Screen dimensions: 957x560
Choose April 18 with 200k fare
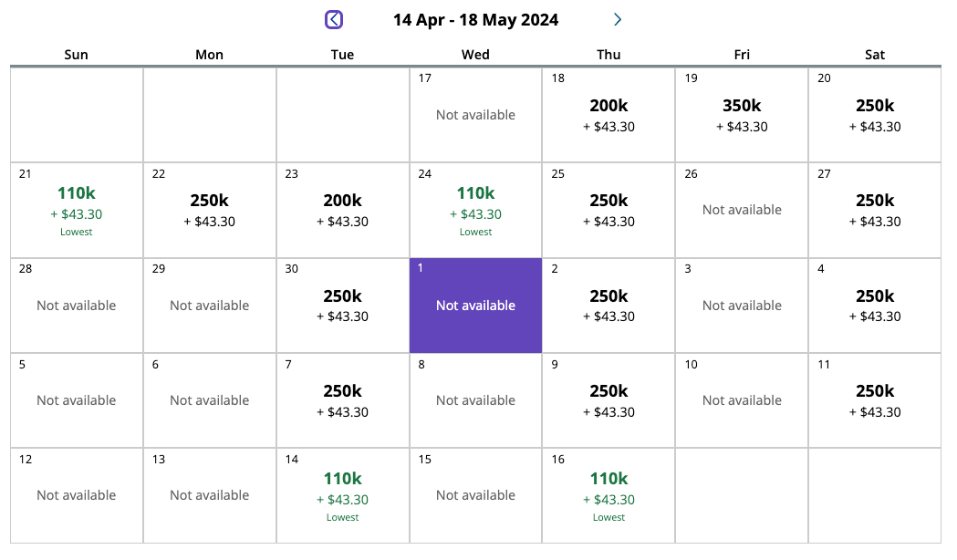[x=609, y=115]
